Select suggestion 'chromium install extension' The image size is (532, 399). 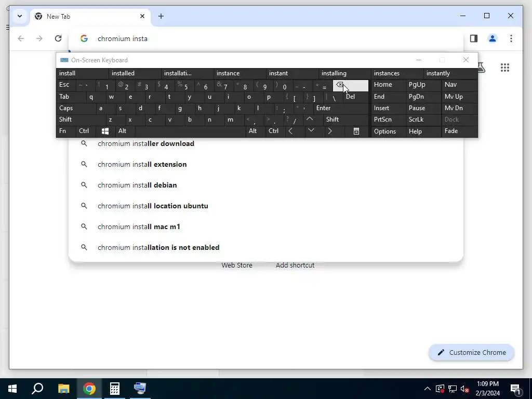point(266,164)
